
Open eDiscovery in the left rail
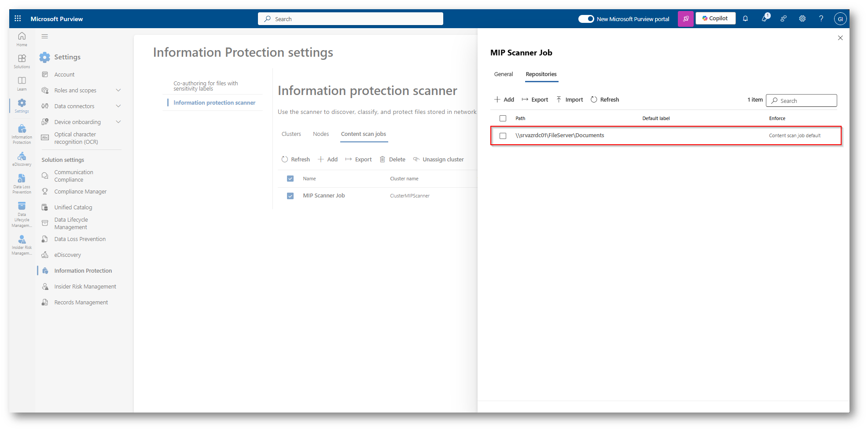click(x=22, y=159)
